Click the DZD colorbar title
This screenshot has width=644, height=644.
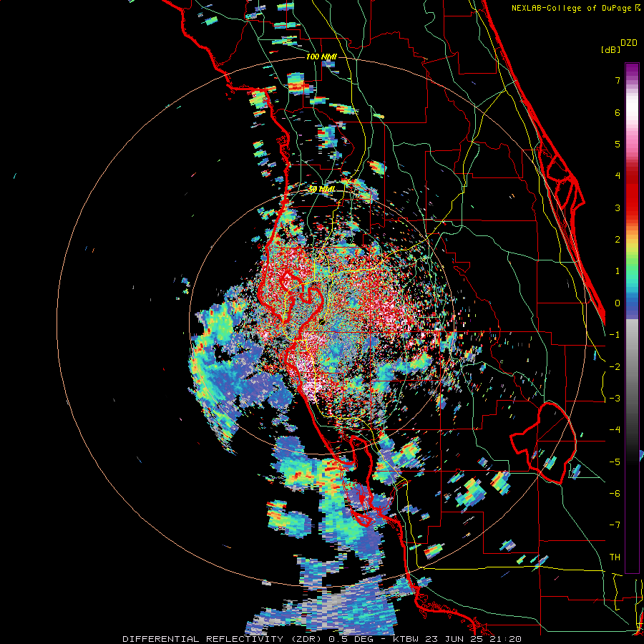coord(629,43)
